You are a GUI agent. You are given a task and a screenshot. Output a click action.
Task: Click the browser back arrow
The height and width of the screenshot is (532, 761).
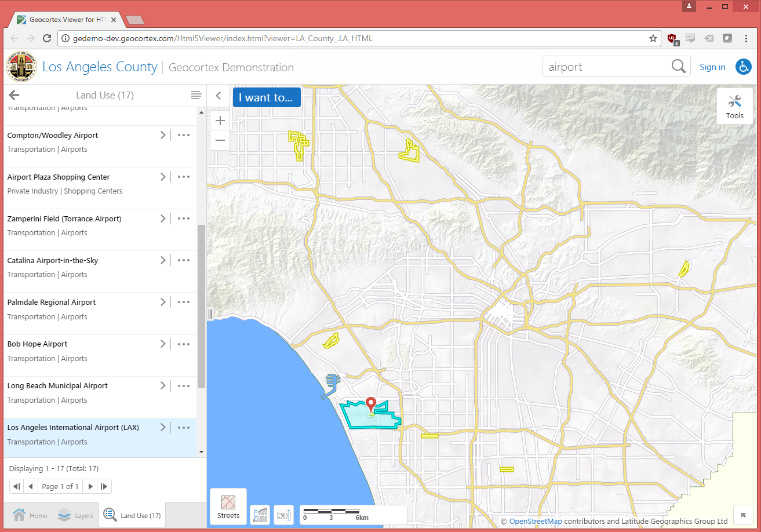click(x=14, y=39)
